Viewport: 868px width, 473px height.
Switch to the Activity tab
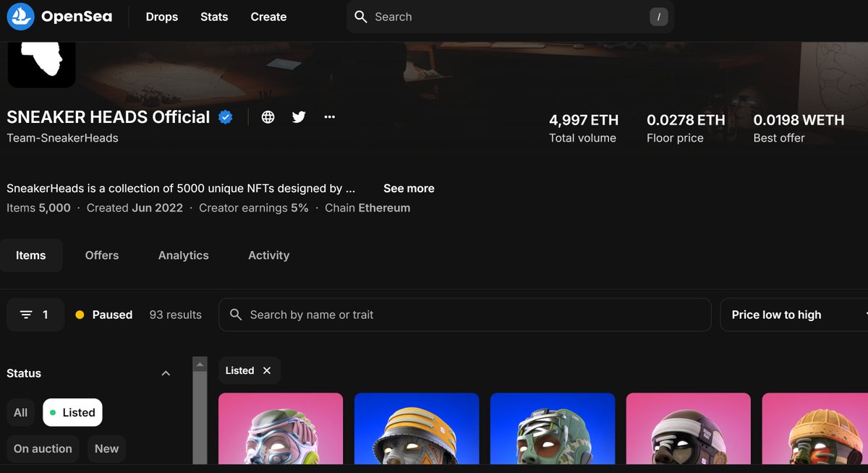click(x=269, y=255)
